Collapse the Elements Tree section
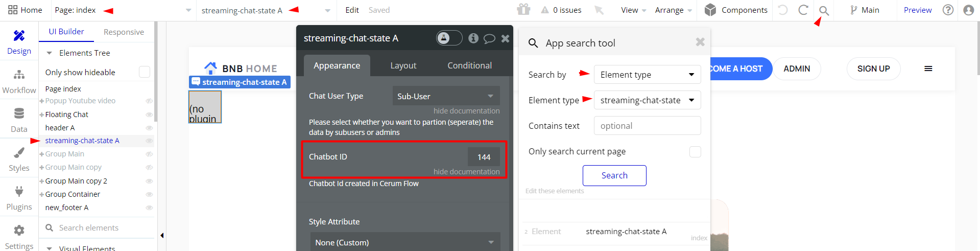Screen dimensions: 980x251 tap(50, 53)
